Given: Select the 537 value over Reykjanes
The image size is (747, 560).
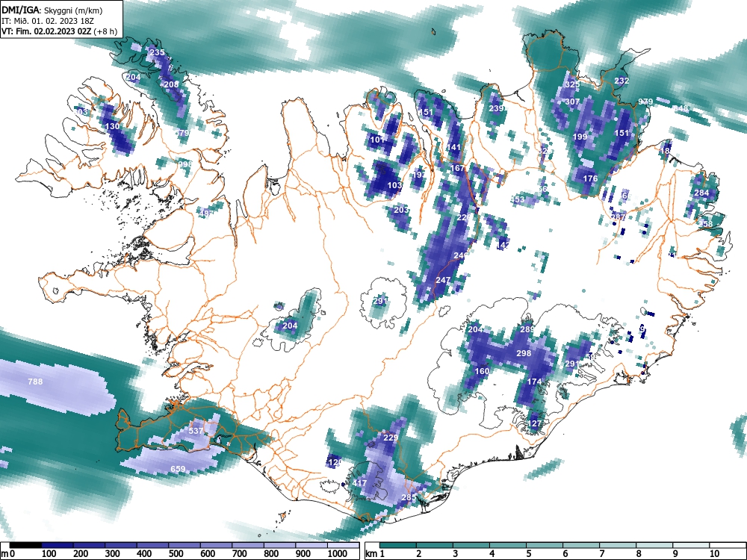Looking at the screenshot, I should (x=196, y=431).
